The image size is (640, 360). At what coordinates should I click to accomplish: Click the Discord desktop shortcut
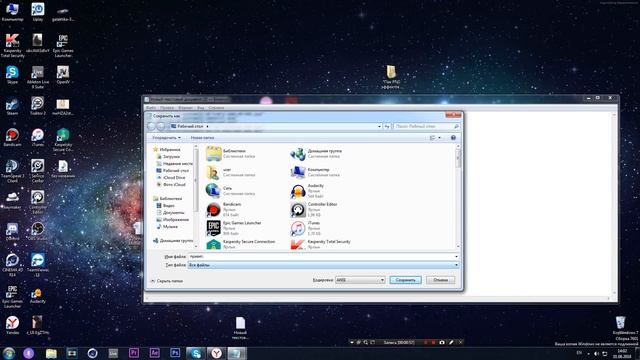tap(12, 232)
